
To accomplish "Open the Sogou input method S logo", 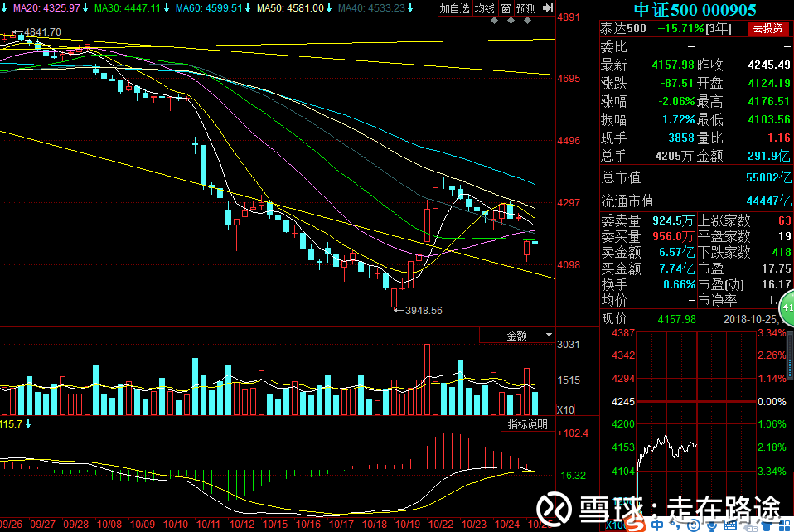I will (x=636, y=525).
